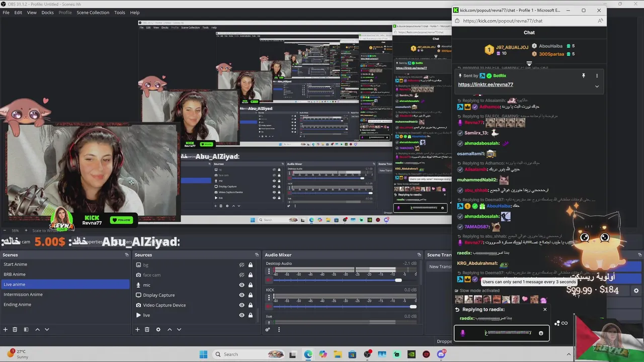
Task: Open the linktr.ee/revna77 link
Action: (x=486, y=84)
